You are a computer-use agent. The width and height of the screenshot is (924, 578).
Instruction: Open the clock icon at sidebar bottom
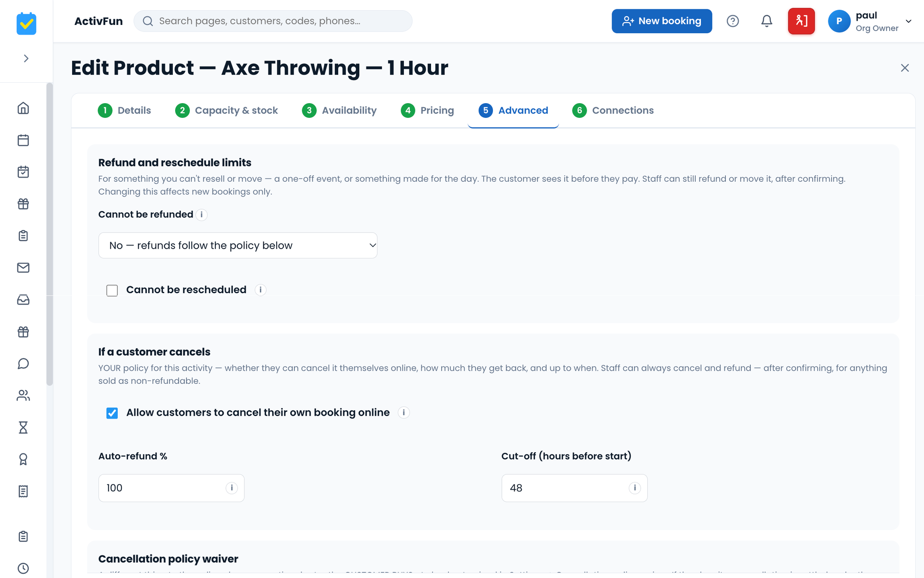click(x=23, y=568)
